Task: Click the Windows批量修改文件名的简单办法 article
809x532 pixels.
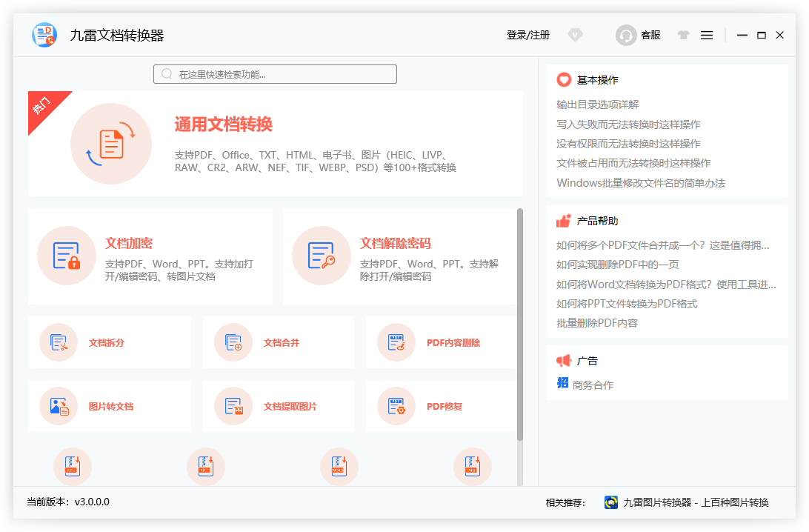Action: [640, 182]
